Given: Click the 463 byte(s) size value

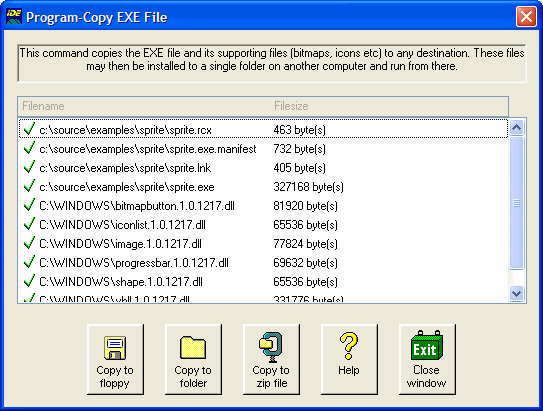Looking at the screenshot, I should tap(300, 130).
